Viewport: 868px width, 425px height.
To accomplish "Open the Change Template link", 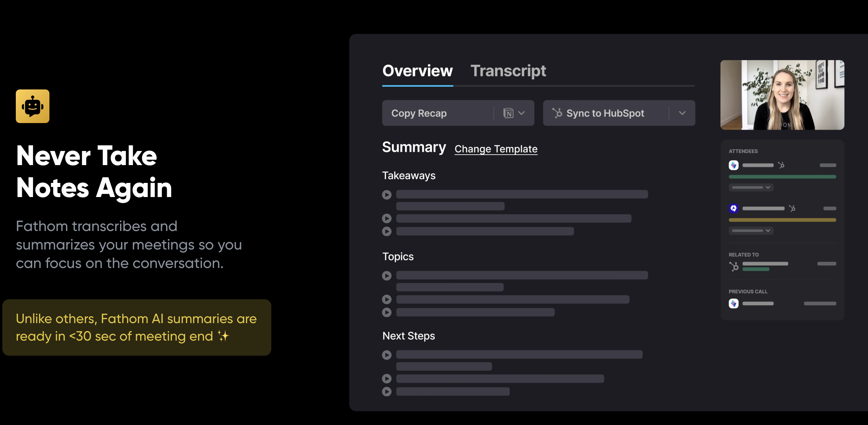I will pos(496,149).
